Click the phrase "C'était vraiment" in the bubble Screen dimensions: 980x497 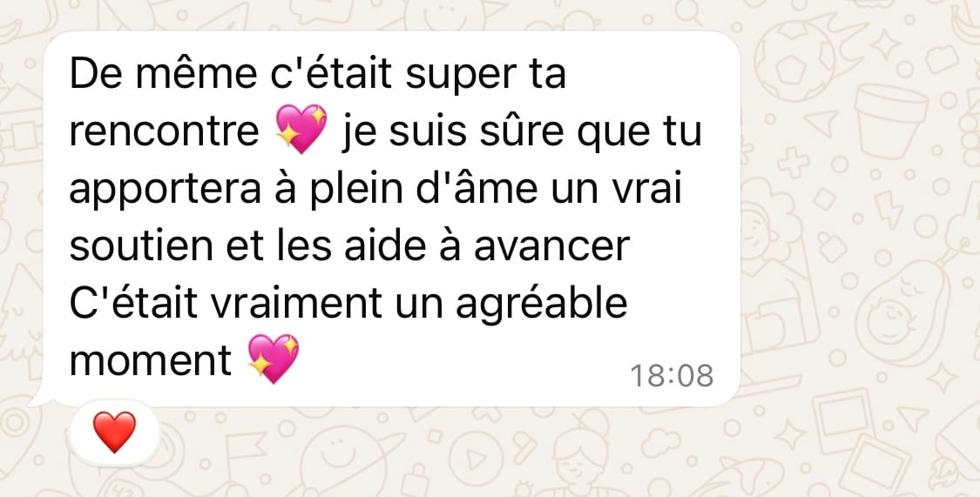coord(226,304)
